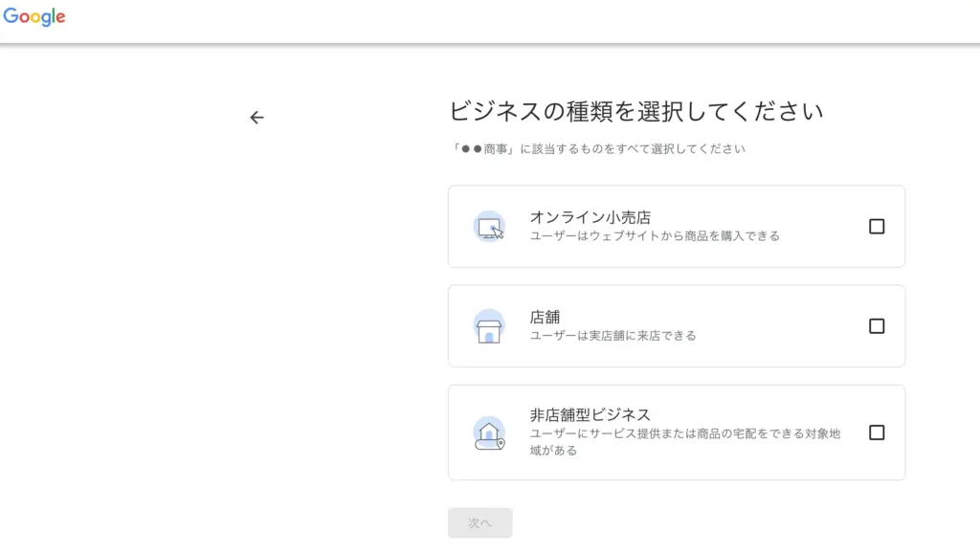Select the 店舗 option card
980x555 pixels.
pyautogui.click(x=676, y=325)
